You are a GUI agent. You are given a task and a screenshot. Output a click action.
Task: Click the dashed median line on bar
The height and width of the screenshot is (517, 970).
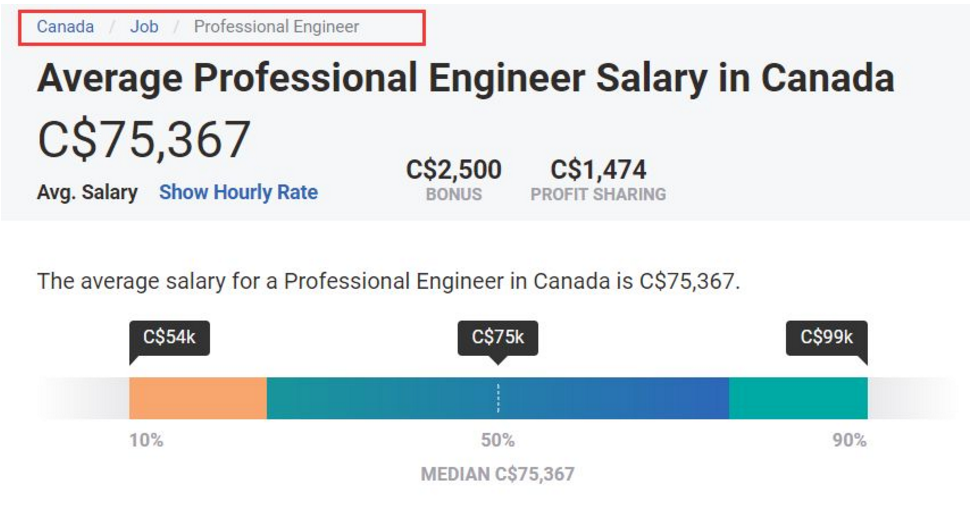tap(498, 398)
